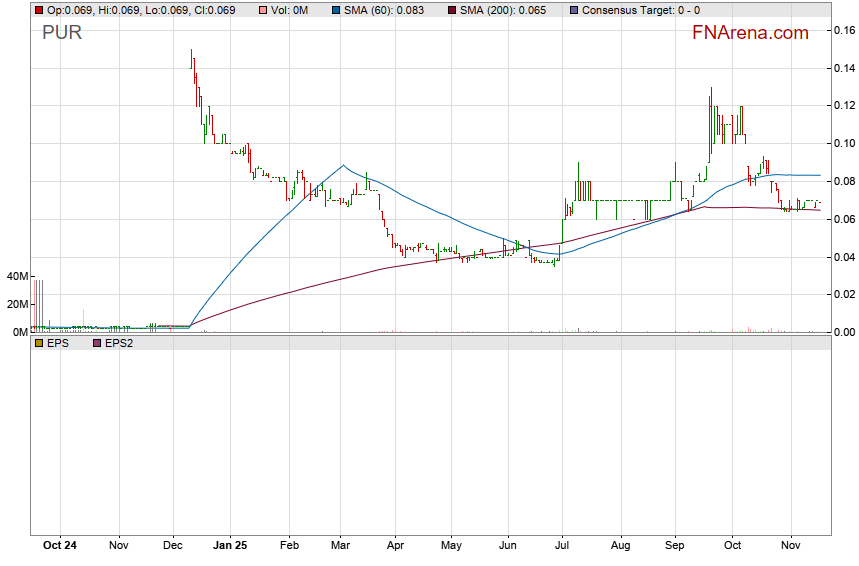Click the dark red SMA (200) swatch

point(450,10)
